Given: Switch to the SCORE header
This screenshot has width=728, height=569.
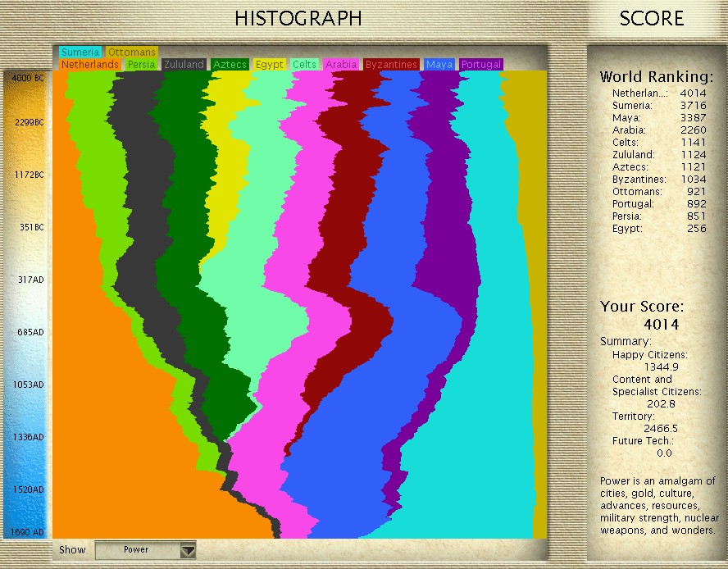Looking at the screenshot, I should 651,18.
